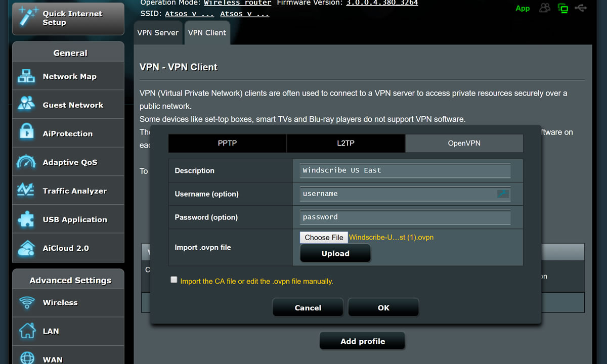The width and height of the screenshot is (607, 364).
Task: Open Quick Internet Setup wizard
Action: pyautogui.click(x=68, y=18)
